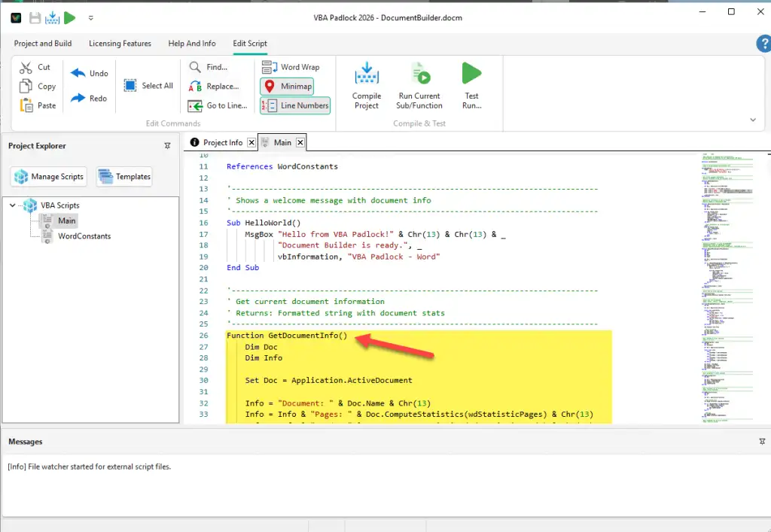Start a Test Run

[x=471, y=84]
